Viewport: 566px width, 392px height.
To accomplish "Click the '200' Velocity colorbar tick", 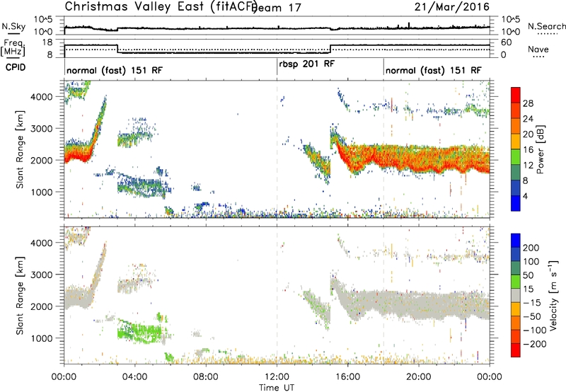I will click(531, 248).
